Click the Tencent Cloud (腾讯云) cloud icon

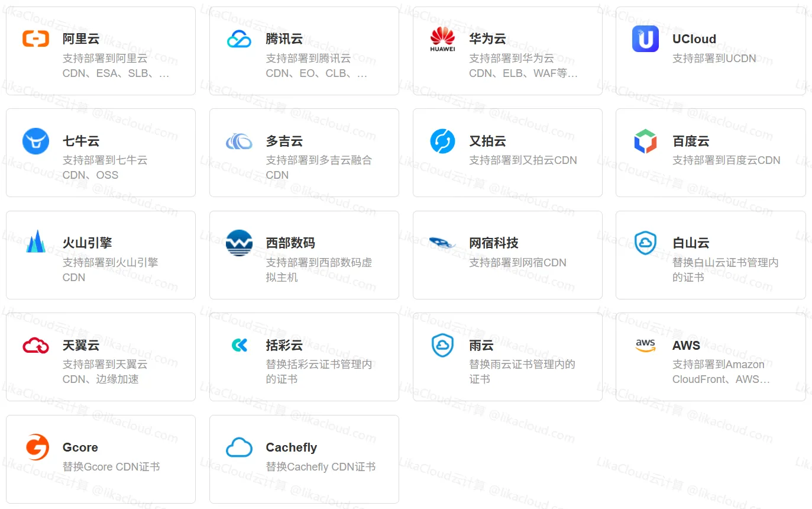coord(239,39)
